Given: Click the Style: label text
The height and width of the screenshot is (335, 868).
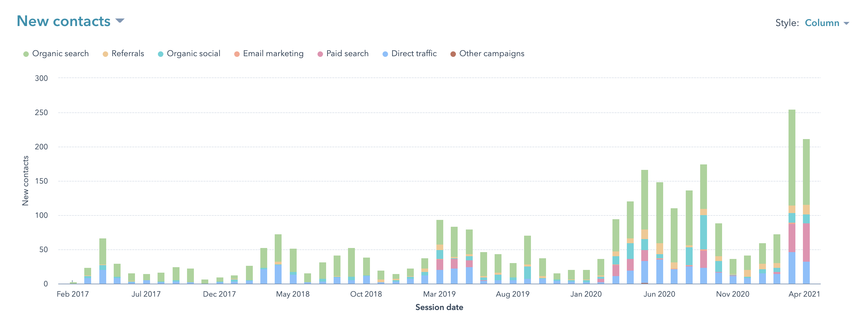Looking at the screenshot, I should 787,23.
